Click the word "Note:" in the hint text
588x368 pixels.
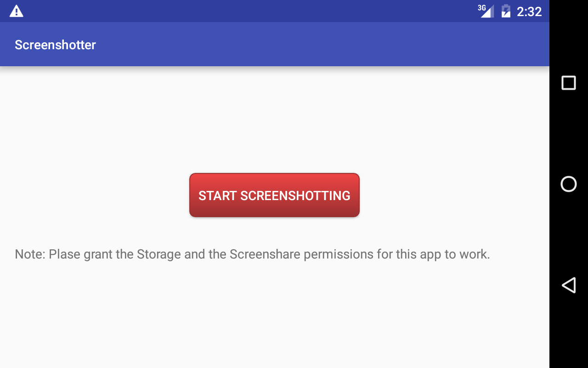click(x=30, y=254)
